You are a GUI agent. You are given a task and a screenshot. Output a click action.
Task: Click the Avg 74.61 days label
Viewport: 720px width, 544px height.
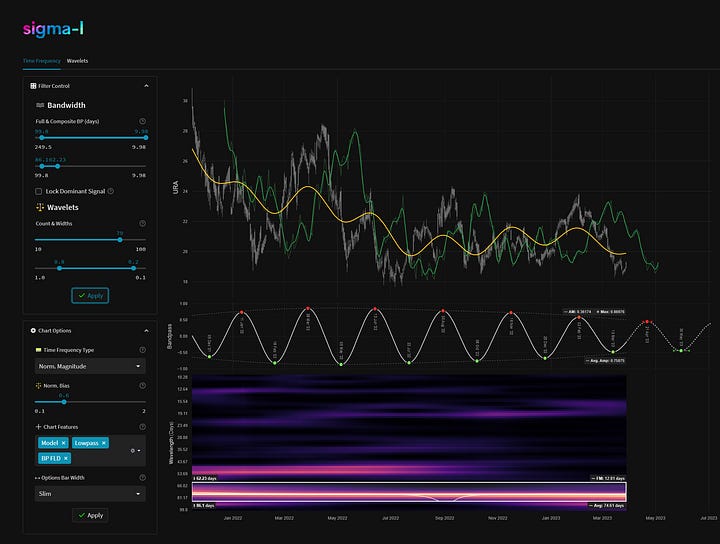[608, 505]
